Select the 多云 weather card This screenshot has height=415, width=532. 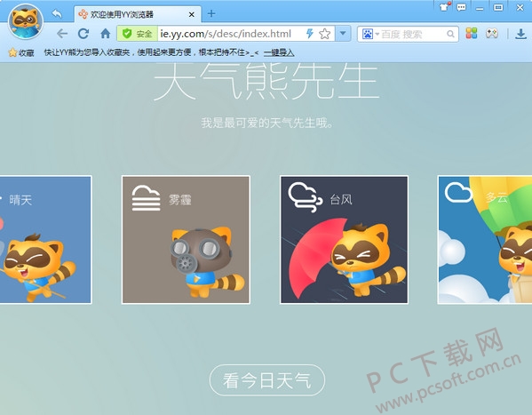pos(485,239)
